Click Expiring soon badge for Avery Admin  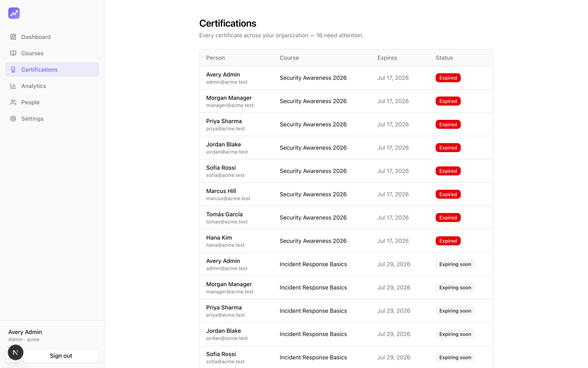[x=455, y=264]
